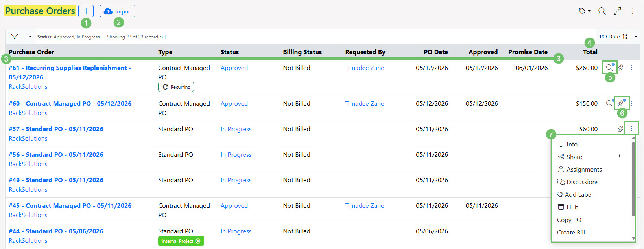Click the Type column header
The image size is (644, 249).
point(165,52)
